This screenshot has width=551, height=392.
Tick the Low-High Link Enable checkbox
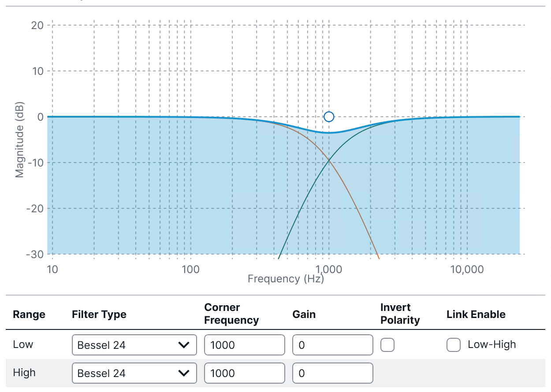(x=454, y=345)
